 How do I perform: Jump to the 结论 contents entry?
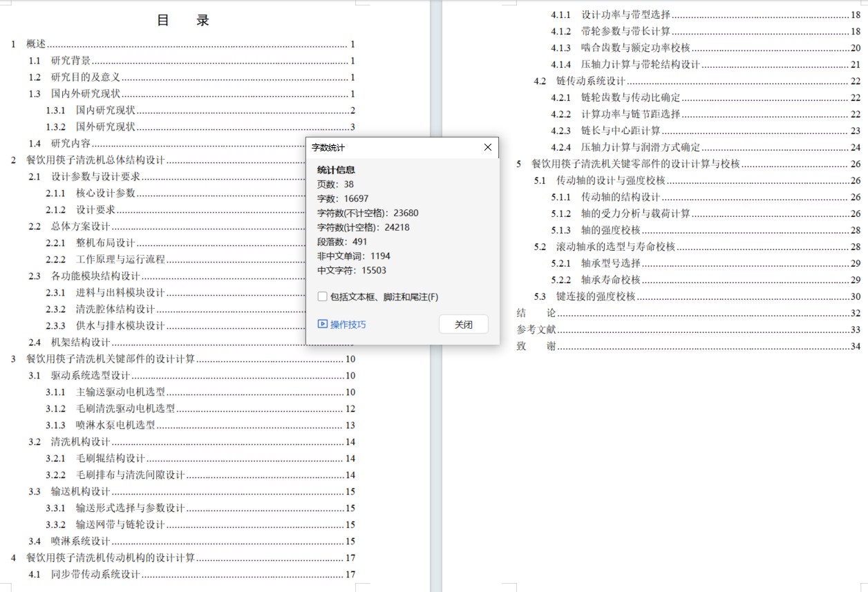click(x=688, y=314)
